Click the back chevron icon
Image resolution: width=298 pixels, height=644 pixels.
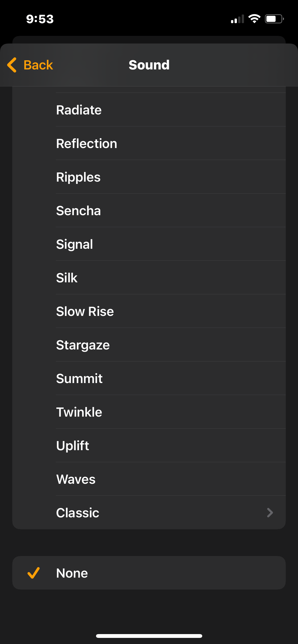[12, 65]
